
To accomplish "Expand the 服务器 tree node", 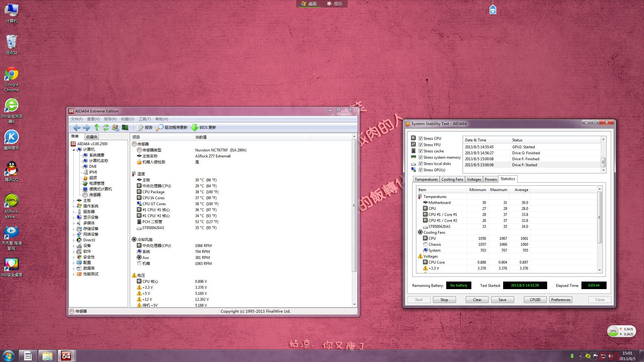I will point(74,212).
